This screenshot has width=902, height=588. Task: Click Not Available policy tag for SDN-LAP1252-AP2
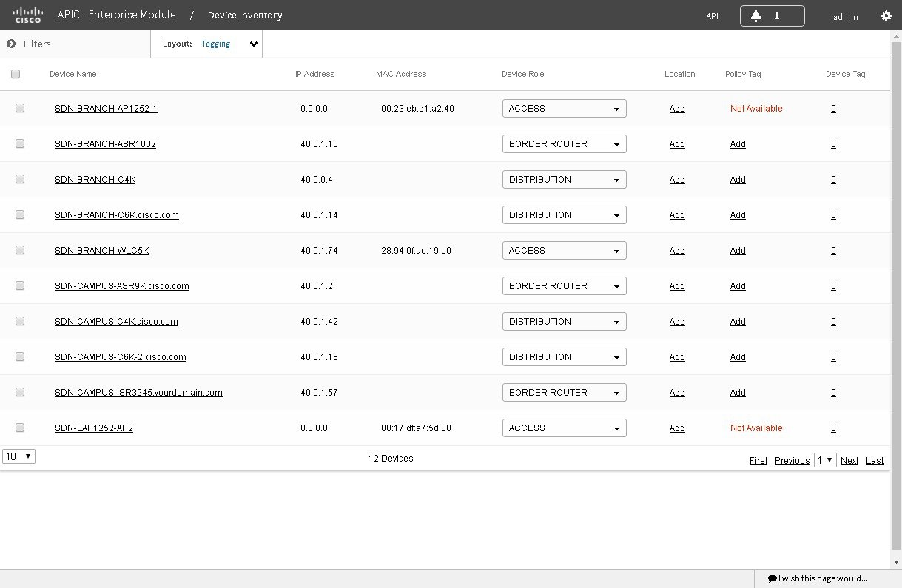pyautogui.click(x=756, y=428)
